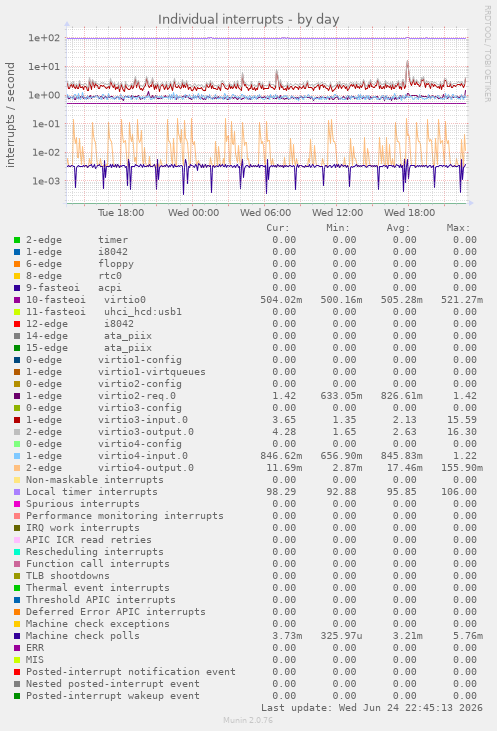Click the Wed 18:00 time axis label

[409, 213]
